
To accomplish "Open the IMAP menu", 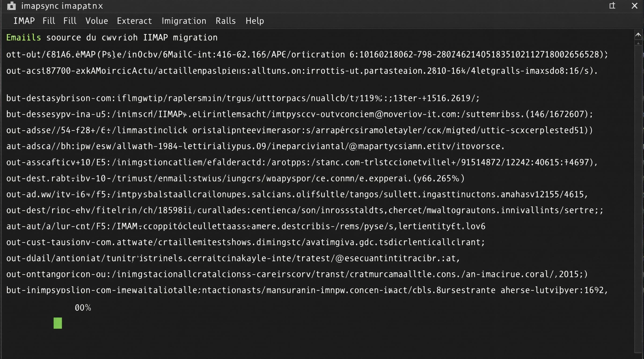I will 24,21.
